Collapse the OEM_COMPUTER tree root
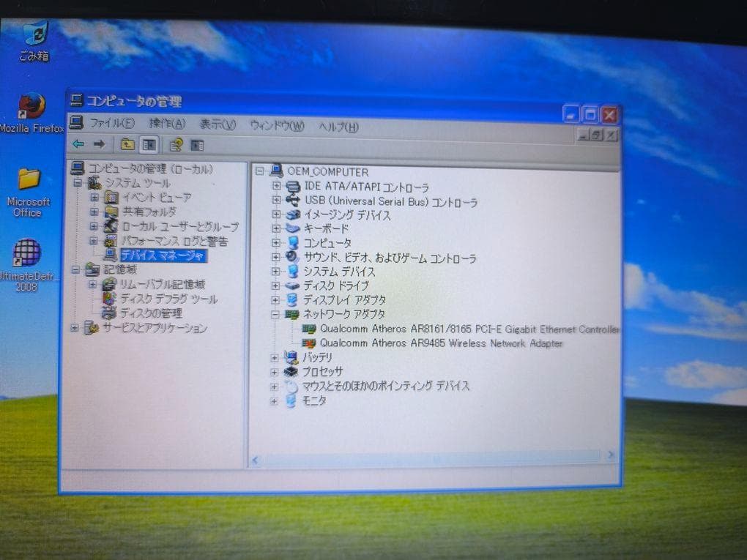The height and width of the screenshot is (560, 747). (261, 171)
